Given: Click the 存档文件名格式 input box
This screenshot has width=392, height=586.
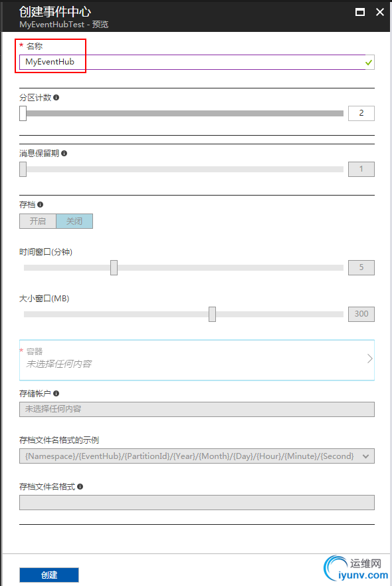Looking at the screenshot, I should pyautogui.click(x=197, y=503).
